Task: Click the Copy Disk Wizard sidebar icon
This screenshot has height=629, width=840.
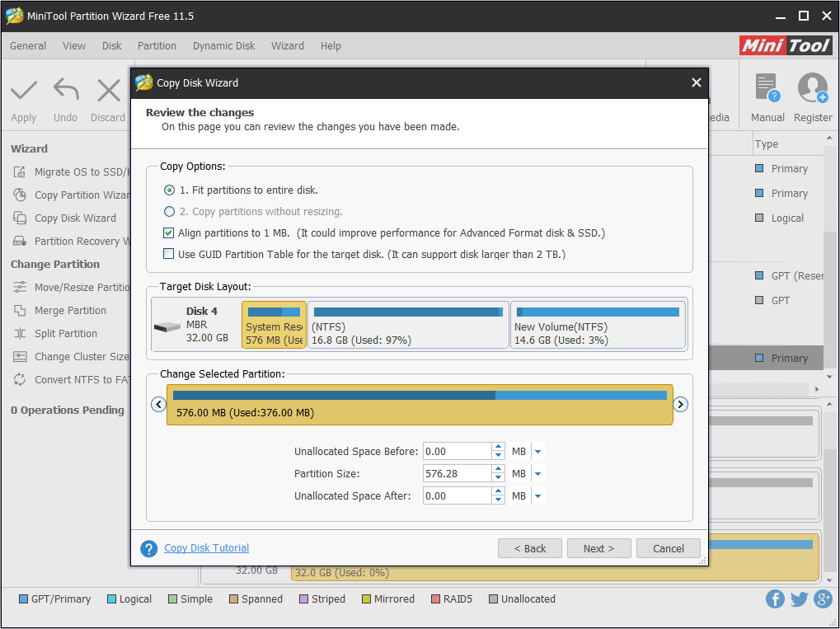Action: (20, 218)
